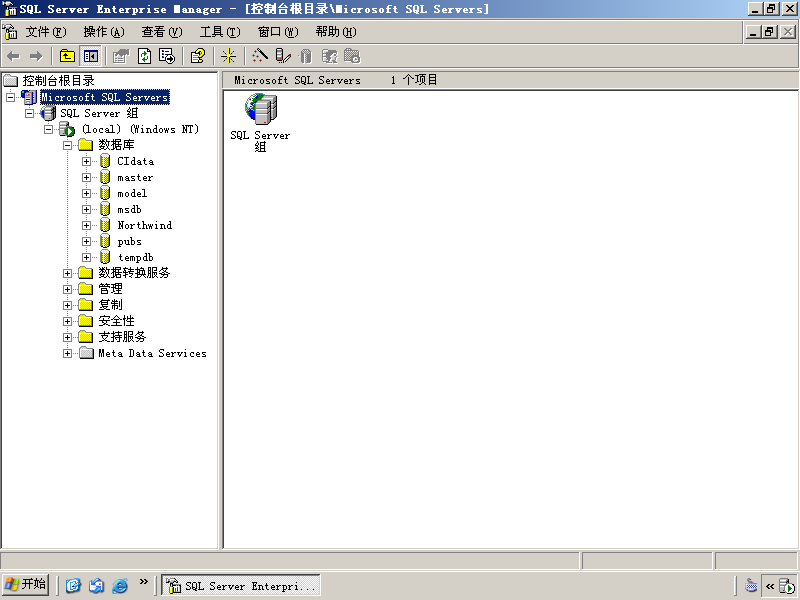The height and width of the screenshot is (600, 800).
Task: Click the SQL Server service tray icon
Action: click(787, 586)
